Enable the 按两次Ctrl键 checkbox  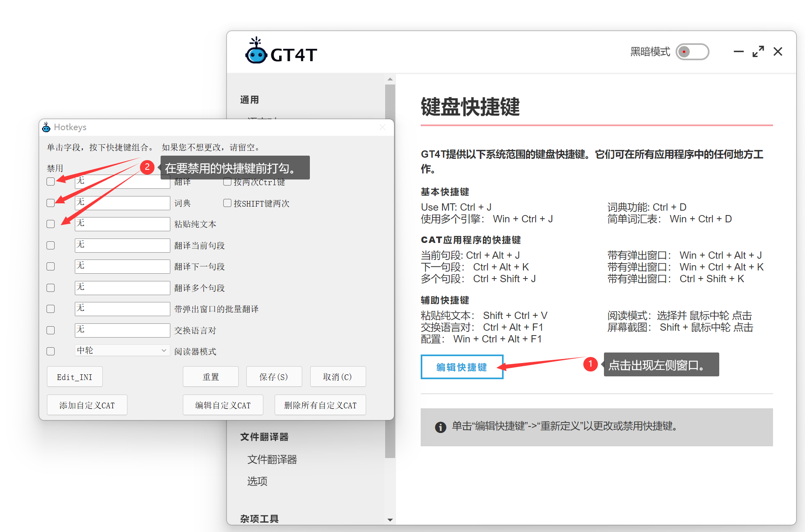click(227, 182)
